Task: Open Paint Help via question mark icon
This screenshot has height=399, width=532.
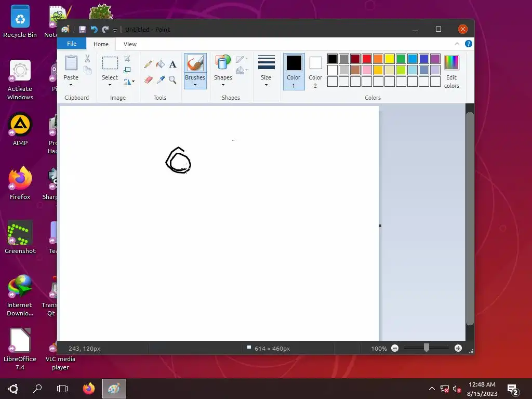Action: (469, 44)
